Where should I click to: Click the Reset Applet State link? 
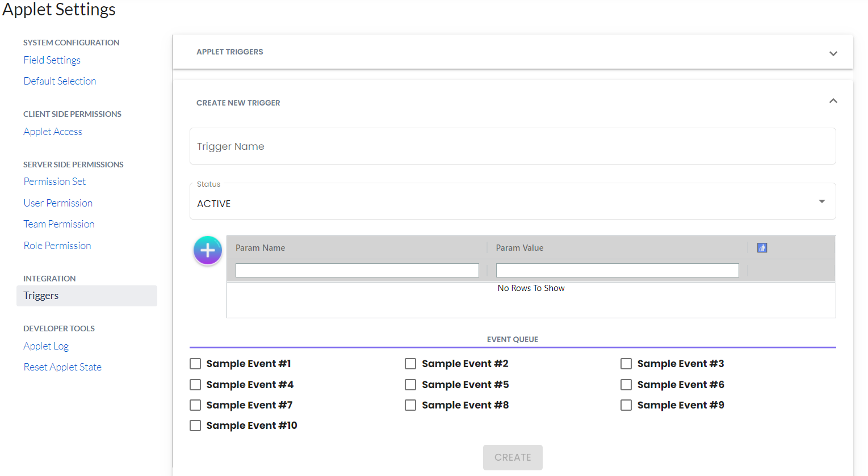pyautogui.click(x=62, y=367)
